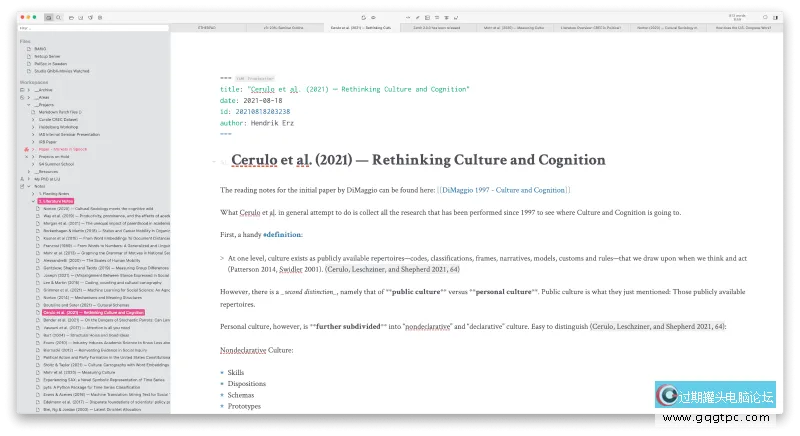Image resolution: width=800 pixels, height=436 pixels.
Task: Expand IAS Internal Seminar Presentation folder
Action: point(33,135)
